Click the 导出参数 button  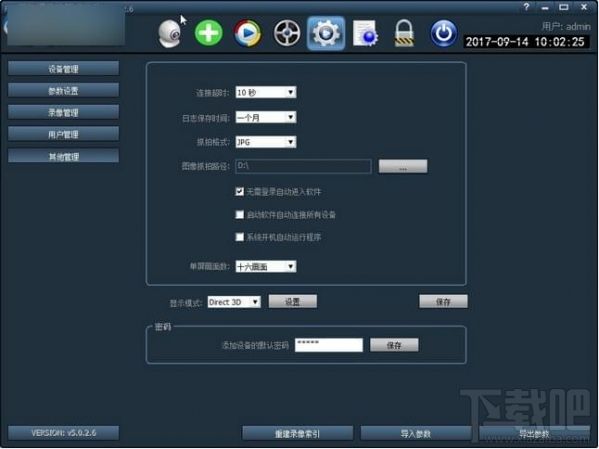[x=534, y=434]
